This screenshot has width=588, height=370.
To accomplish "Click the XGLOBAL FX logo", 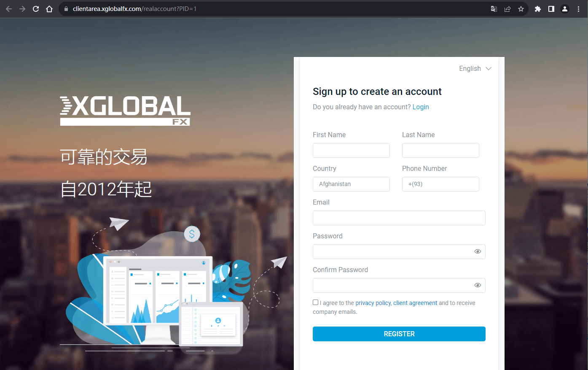I will pos(125,111).
